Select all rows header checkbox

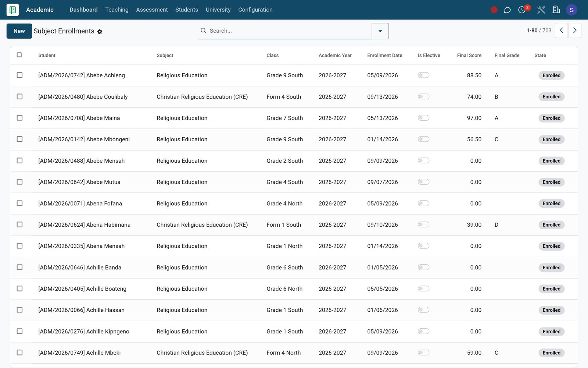click(x=19, y=55)
